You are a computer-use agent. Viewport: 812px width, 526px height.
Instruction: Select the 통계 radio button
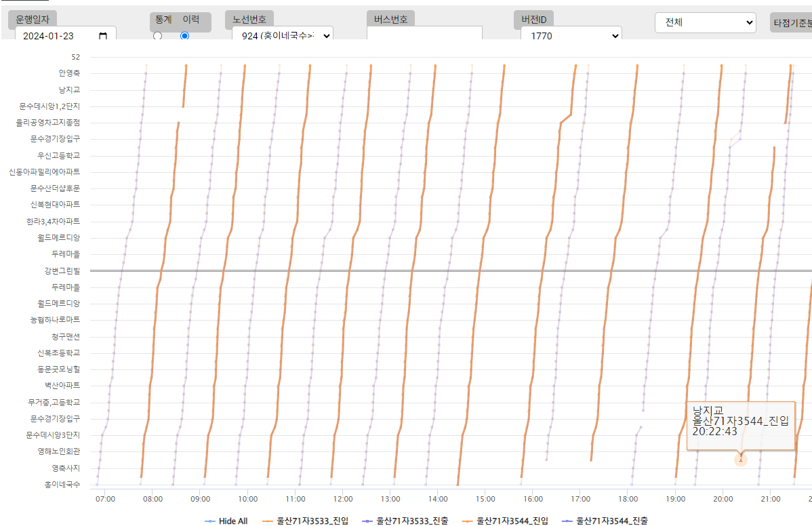click(158, 37)
